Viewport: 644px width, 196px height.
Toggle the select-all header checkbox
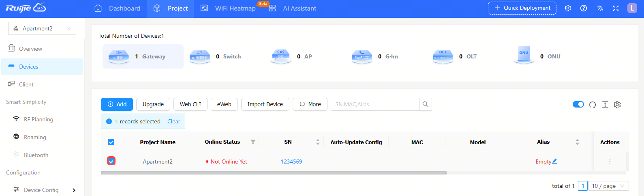111,142
